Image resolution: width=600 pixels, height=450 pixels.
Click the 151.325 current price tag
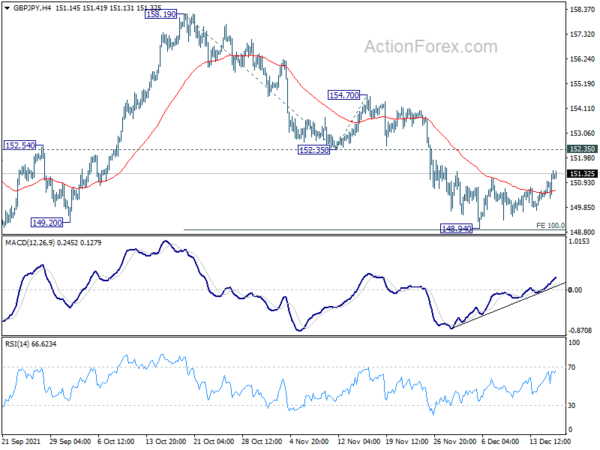pyautogui.click(x=582, y=174)
